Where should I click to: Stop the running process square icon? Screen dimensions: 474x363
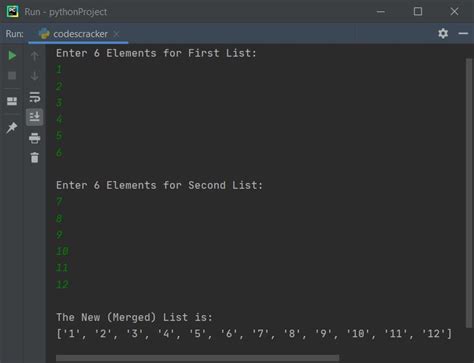click(12, 76)
